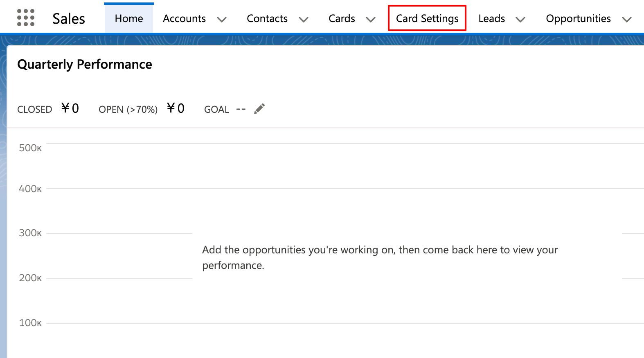This screenshot has width=644, height=358.
Task: Open the App Launcher dots icon
Action: [26, 18]
